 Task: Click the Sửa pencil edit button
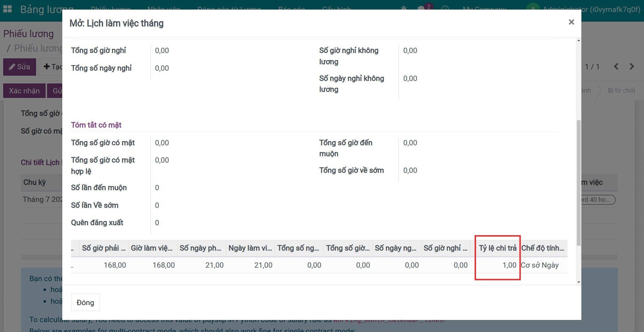(19, 67)
